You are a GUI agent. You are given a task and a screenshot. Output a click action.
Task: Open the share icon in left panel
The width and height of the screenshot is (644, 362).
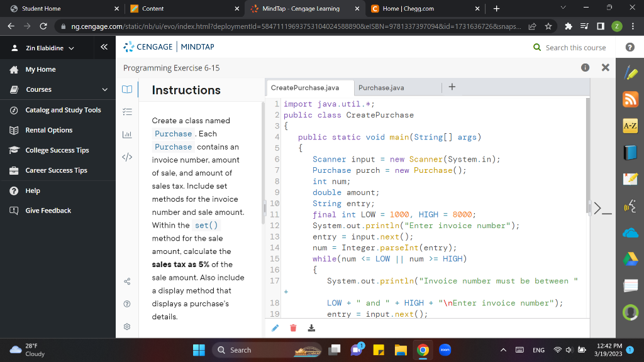click(x=126, y=282)
